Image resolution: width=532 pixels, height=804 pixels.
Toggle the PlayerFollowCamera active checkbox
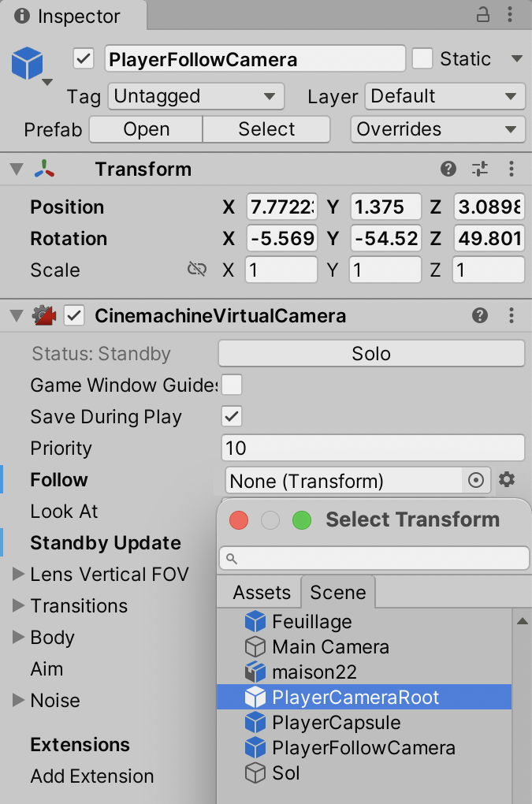click(84, 59)
